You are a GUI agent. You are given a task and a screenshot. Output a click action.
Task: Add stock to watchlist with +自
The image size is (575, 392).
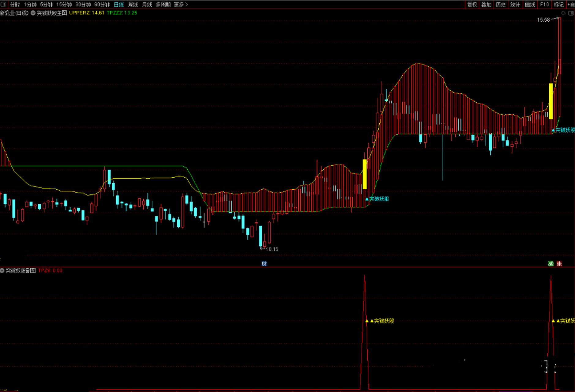[571, 5]
